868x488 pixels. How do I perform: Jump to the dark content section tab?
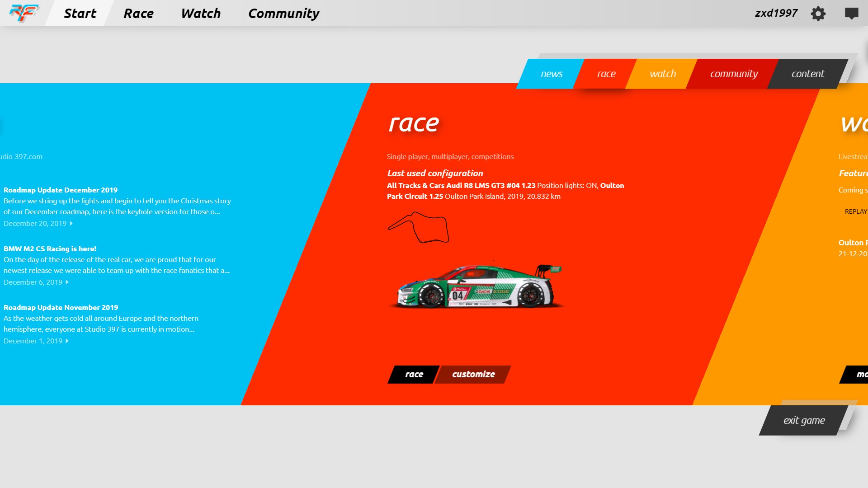point(807,74)
